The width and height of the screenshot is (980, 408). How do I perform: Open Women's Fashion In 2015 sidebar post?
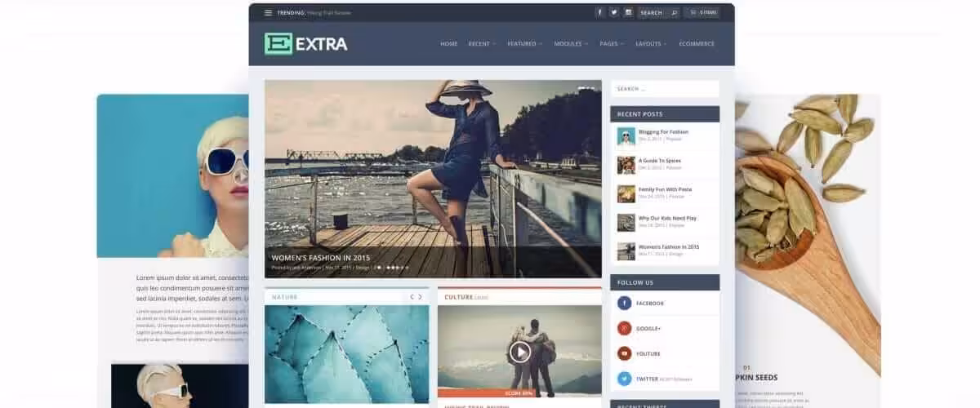[669, 246]
